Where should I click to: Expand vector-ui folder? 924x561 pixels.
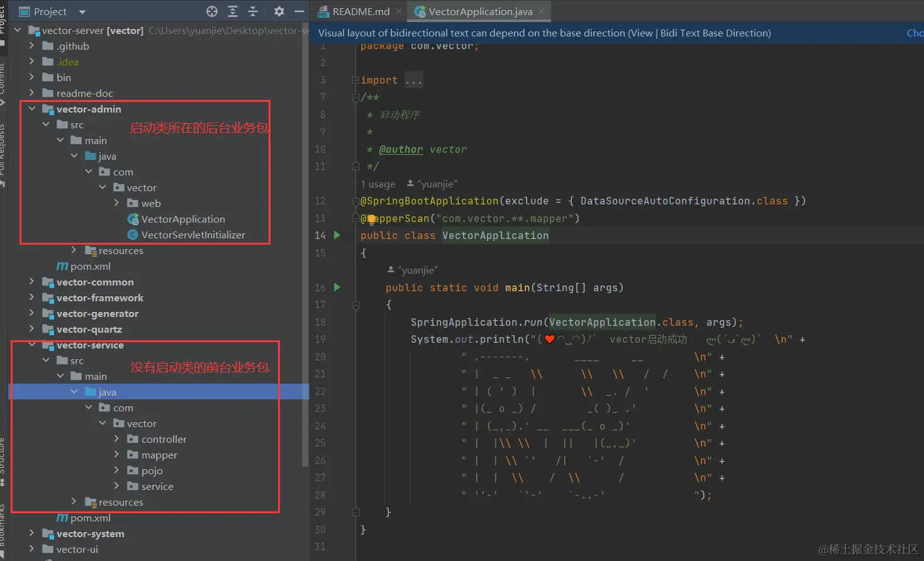pos(31,549)
